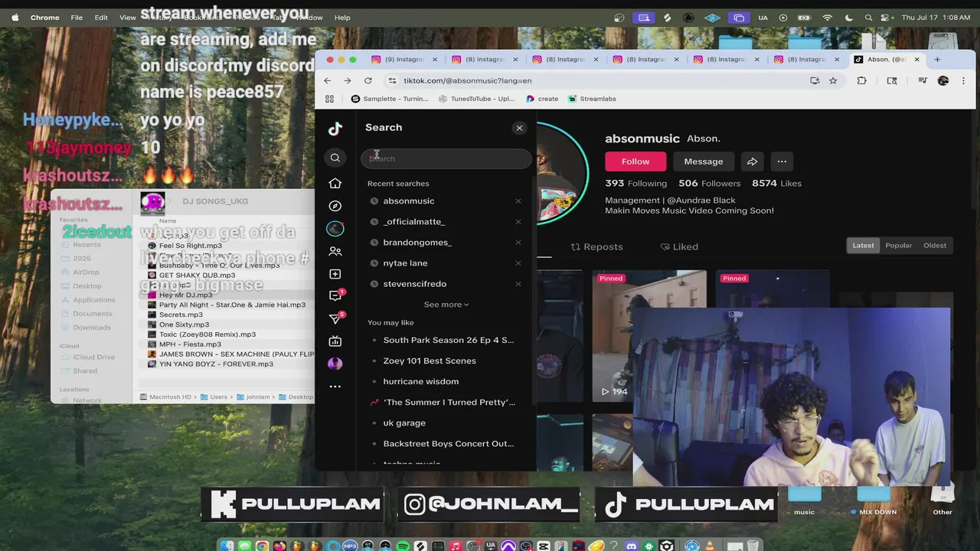Image resolution: width=980 pixels, height=551 pixels.
Task: Open TikTok For You home icon
Action: point(335,183)
